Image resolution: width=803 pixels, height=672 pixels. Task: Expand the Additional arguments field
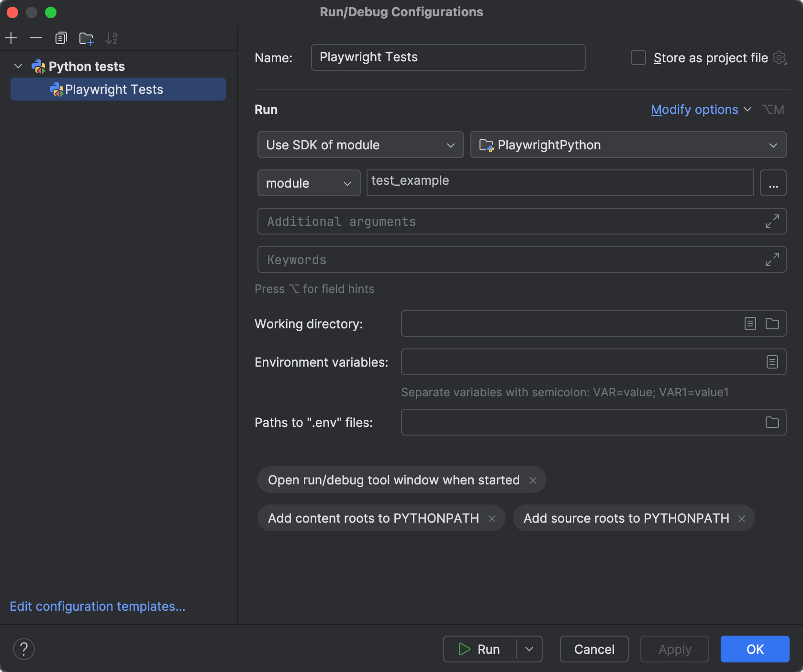tap(772, 221)
